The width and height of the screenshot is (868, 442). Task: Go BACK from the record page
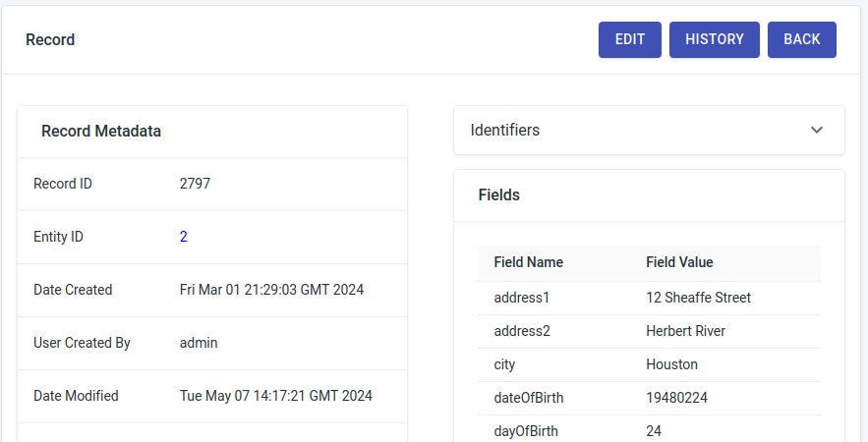802,40
